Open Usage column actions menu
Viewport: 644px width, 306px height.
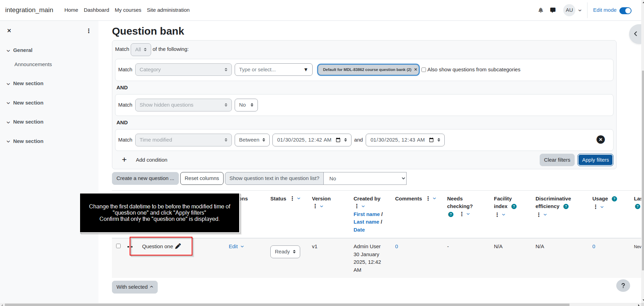[x=595, y=207]
